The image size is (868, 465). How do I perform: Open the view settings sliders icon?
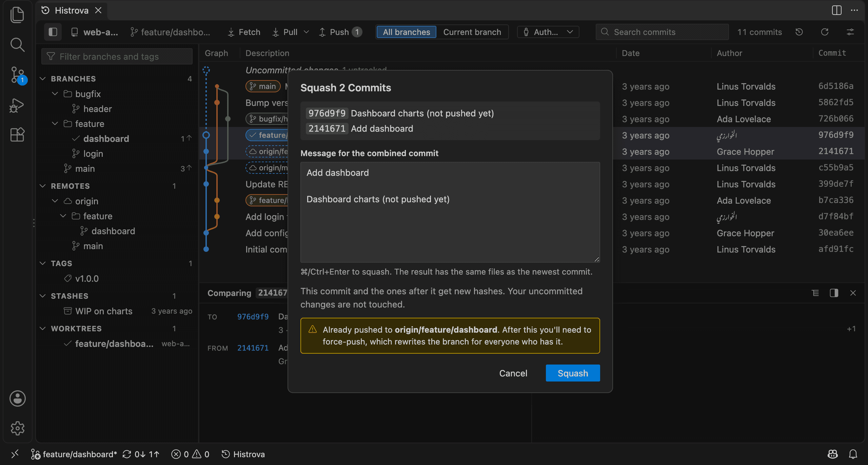pos(850,32)
